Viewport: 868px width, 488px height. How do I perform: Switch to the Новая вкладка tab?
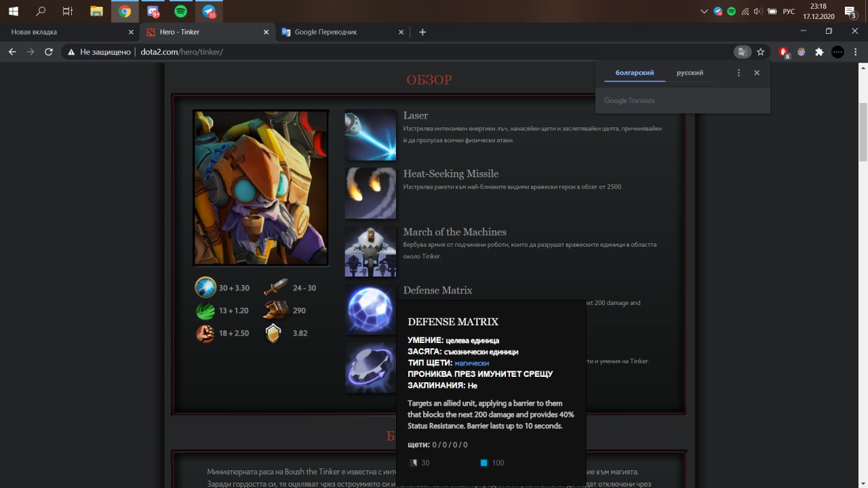(69, 32)
